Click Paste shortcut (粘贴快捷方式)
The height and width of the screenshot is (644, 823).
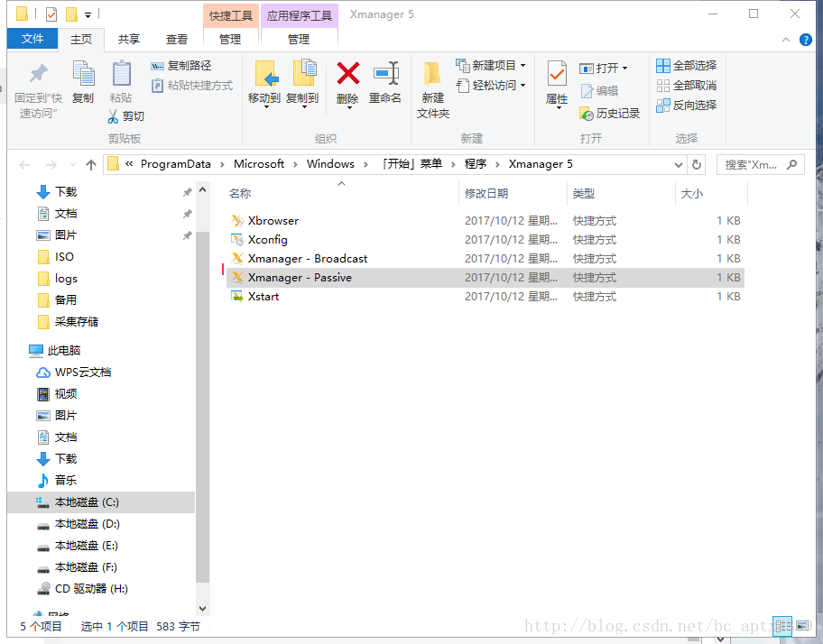pos(192,86)
